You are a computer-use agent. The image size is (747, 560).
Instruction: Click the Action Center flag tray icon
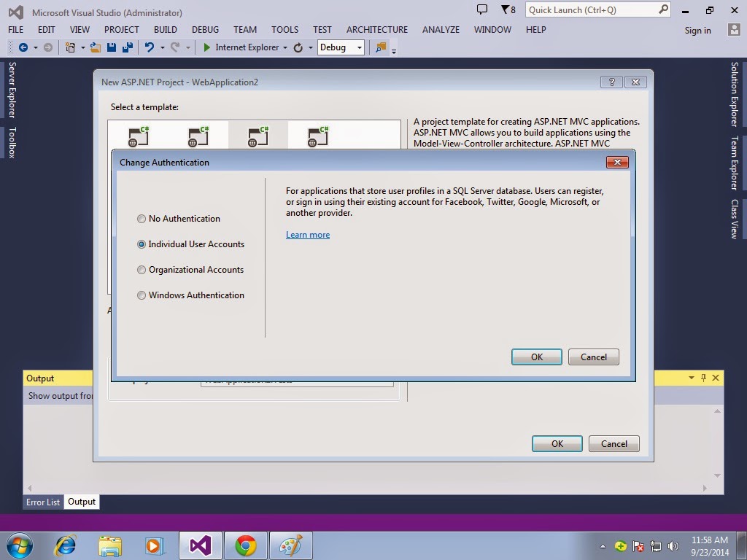click(x=638, y=546)
